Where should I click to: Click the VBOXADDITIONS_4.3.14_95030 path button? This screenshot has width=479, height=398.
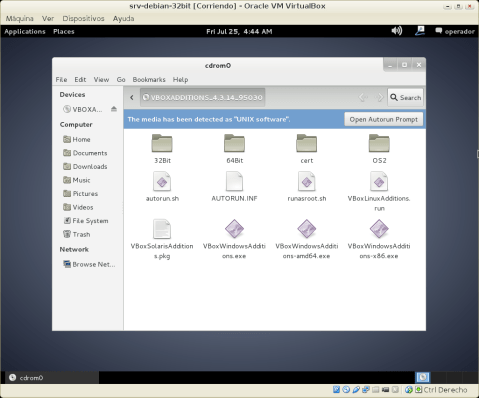tap(202, 97)
